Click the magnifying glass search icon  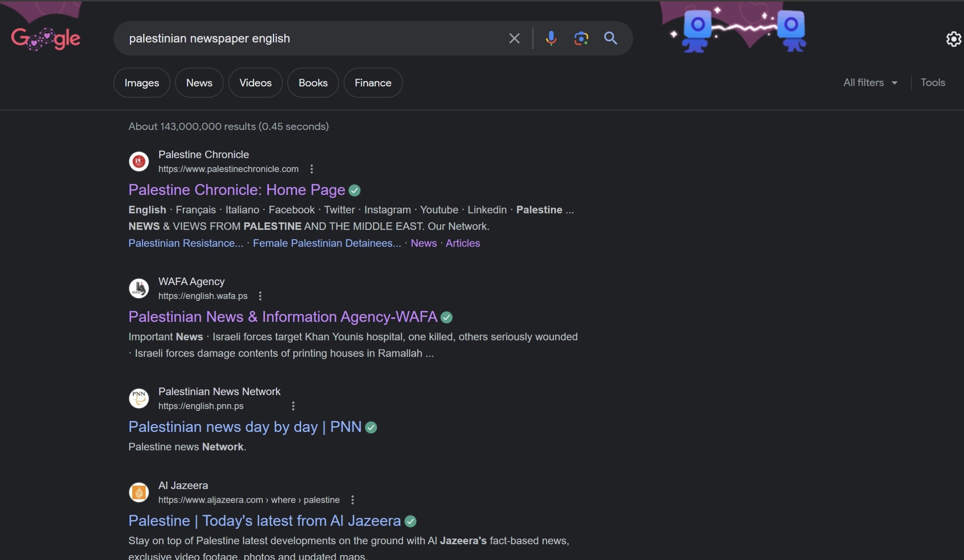610,38
